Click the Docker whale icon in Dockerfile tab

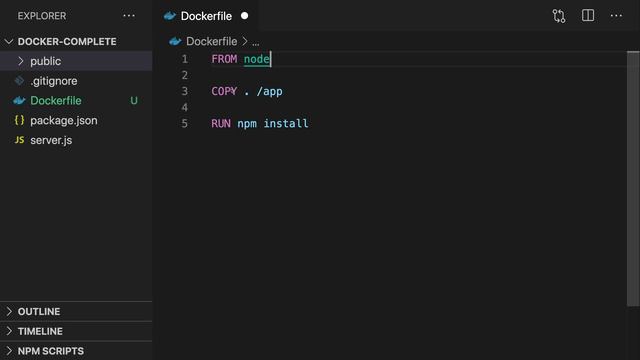(x=169, y=16)
